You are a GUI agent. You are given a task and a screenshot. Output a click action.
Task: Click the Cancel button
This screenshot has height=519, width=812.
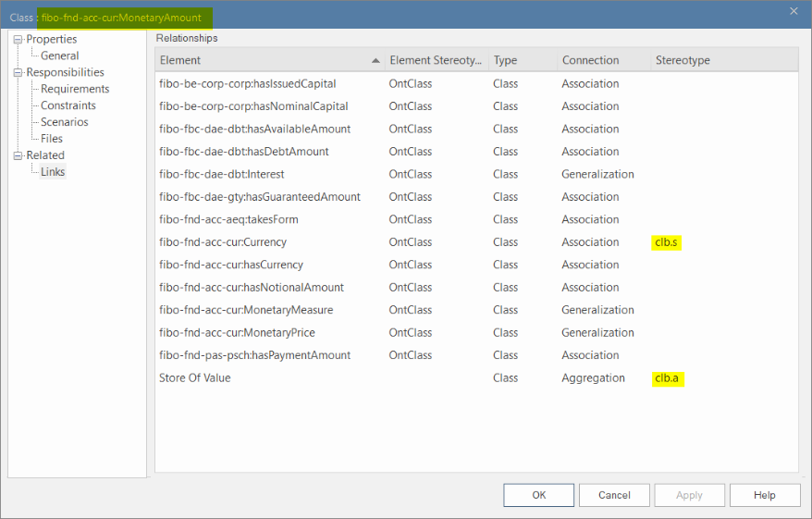(x=614, y=495)
